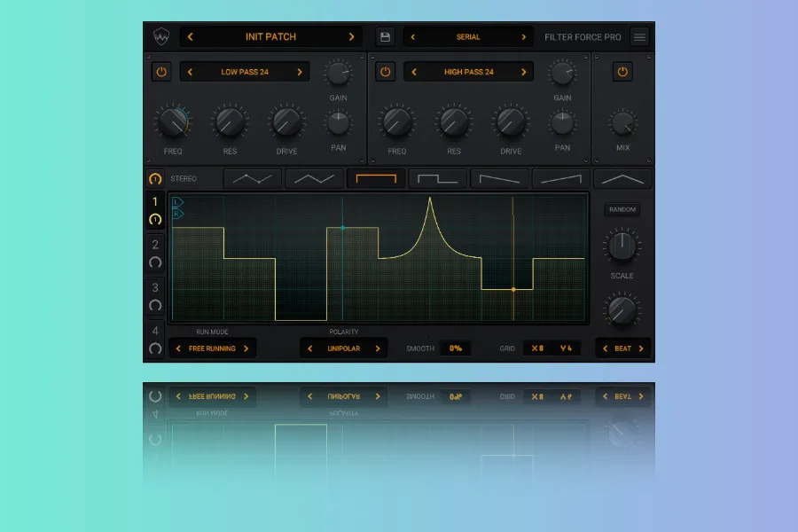The width and height of the screenshot is (798, 532).
Task: Open the Serial routing mode selector
Action: 468,37
